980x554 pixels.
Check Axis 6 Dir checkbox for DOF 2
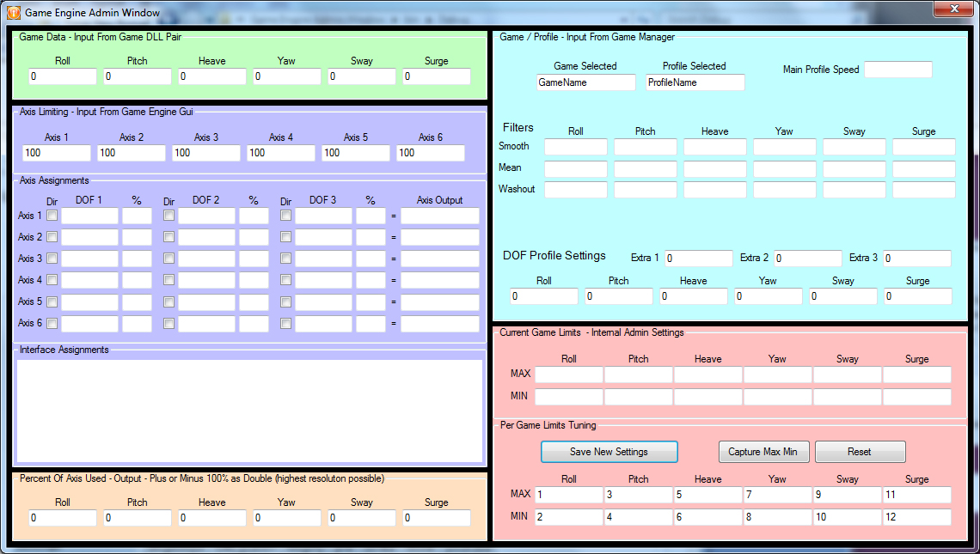tap(168, 323)
